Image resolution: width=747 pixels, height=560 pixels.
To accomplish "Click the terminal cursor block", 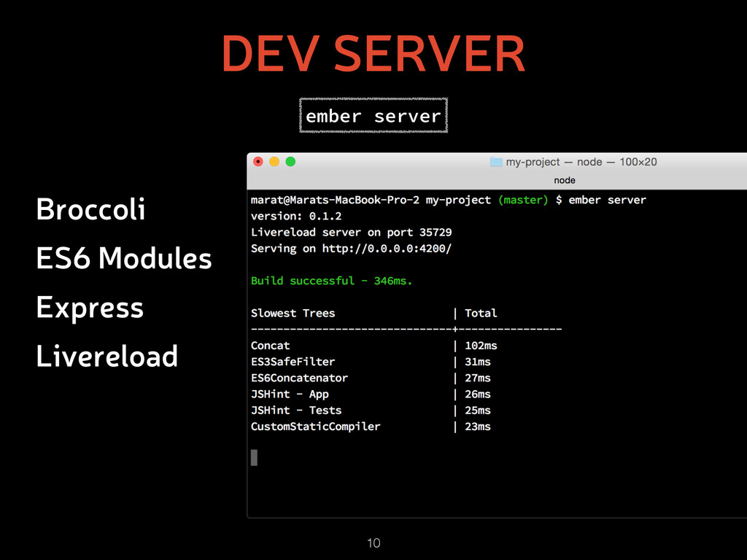I will pos(255,458).
